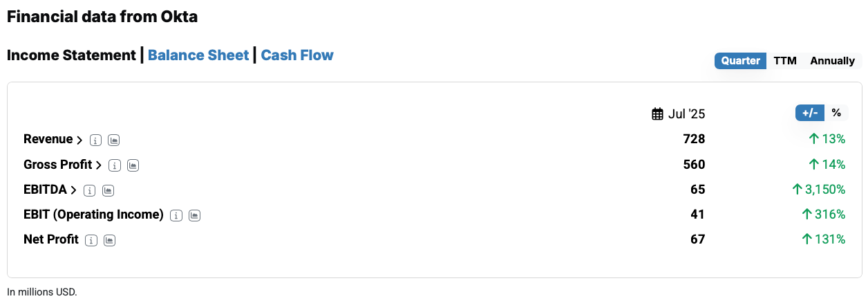
Task: Click the EBIT Operating Income info icon
Action: (176, 215)
